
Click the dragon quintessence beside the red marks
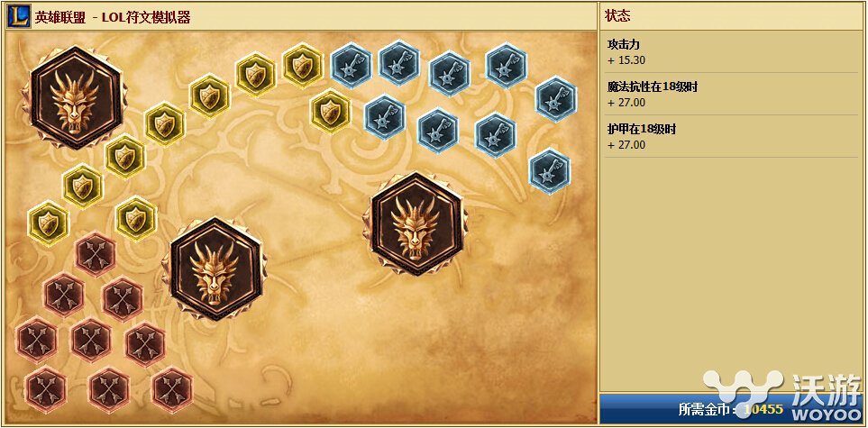point(215,269)
